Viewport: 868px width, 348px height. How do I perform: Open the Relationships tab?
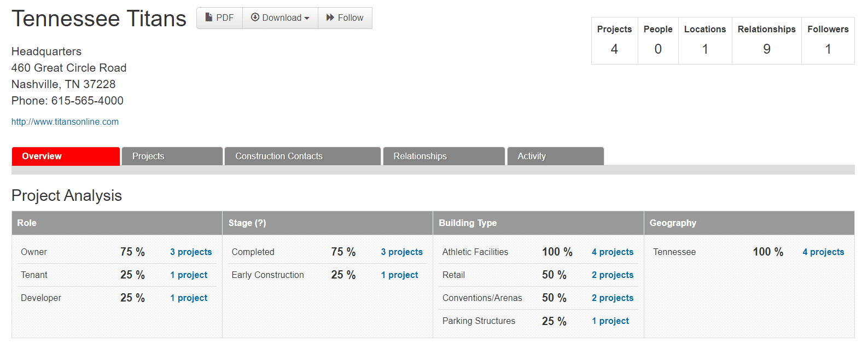tap(444, 156)
